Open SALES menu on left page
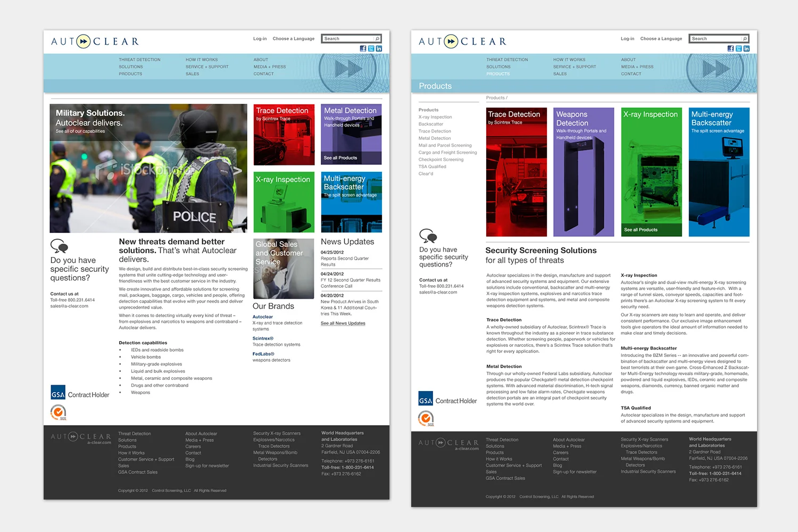 pos(192,74)
